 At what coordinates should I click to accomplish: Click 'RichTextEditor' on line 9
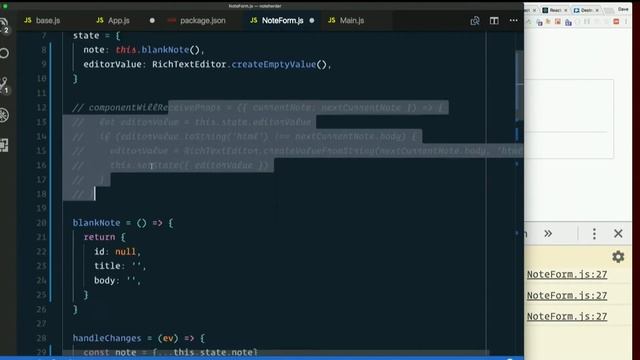(x=189, y=64)
